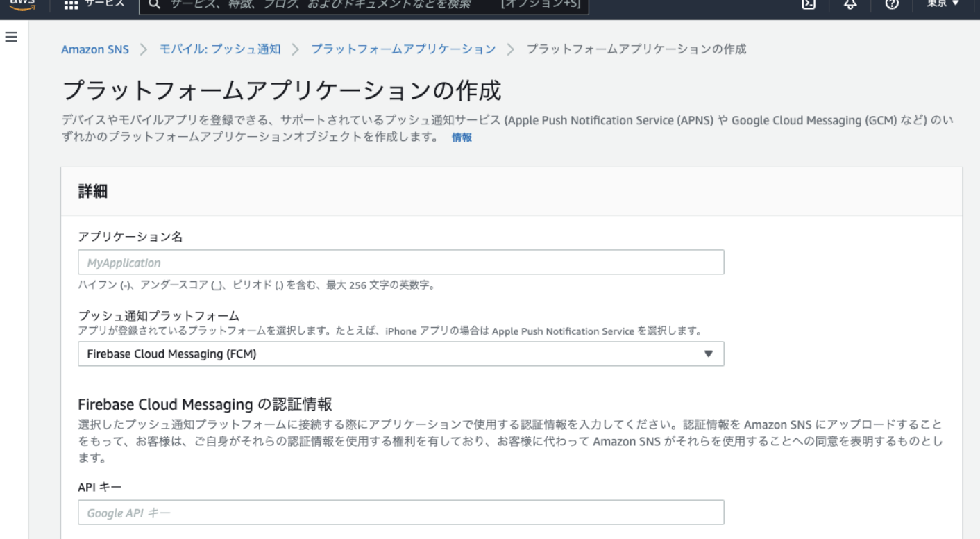Click the 詳細 section header

[x=92, y=192]
